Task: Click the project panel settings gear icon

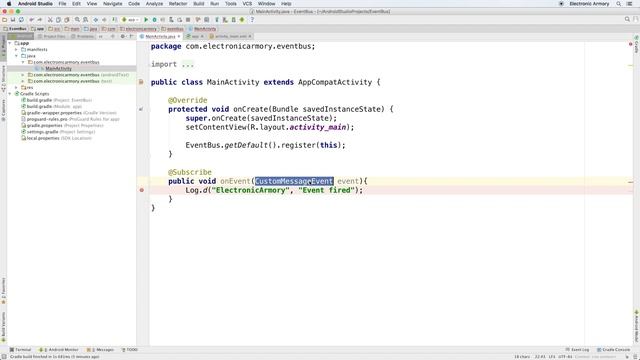Action: click(122, 36)
